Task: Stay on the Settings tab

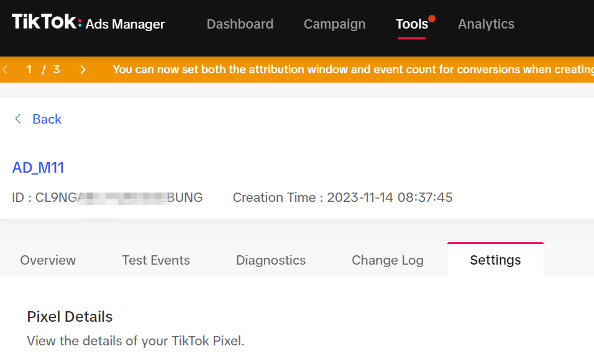Action: [495, 260]
